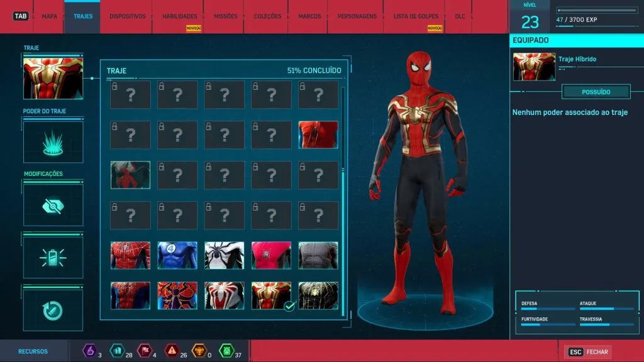Image resolution: width=644 pixels, height=362 pixels.
Task: Select the circular arrow checkmark modification slot
Action: click(53, 310)
